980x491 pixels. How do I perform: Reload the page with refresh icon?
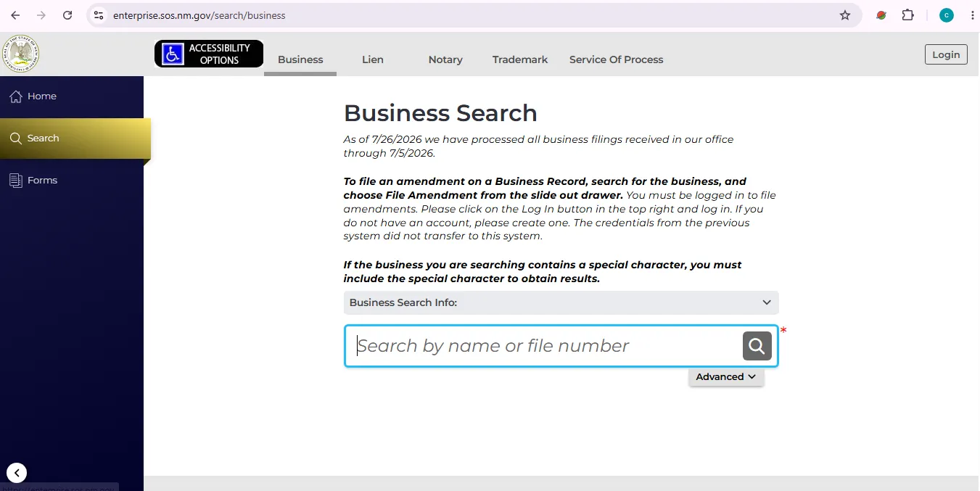point(67,15)
